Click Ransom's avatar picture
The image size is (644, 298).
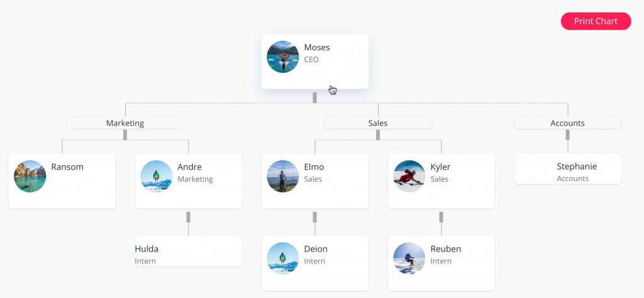coord(30,176)
